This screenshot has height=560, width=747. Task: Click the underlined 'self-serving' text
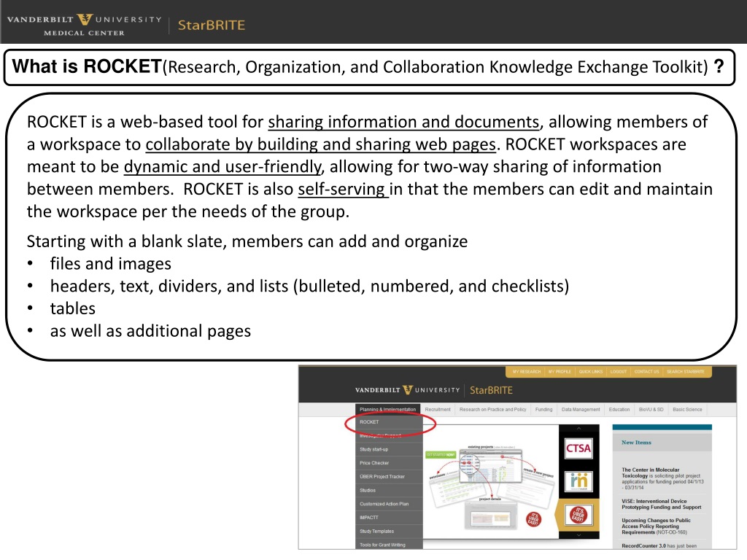click(343, 189)
